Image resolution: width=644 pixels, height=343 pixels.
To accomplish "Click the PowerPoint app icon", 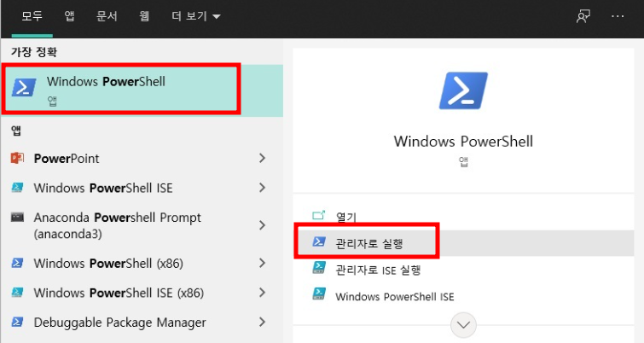I will [x=17, y=158].
